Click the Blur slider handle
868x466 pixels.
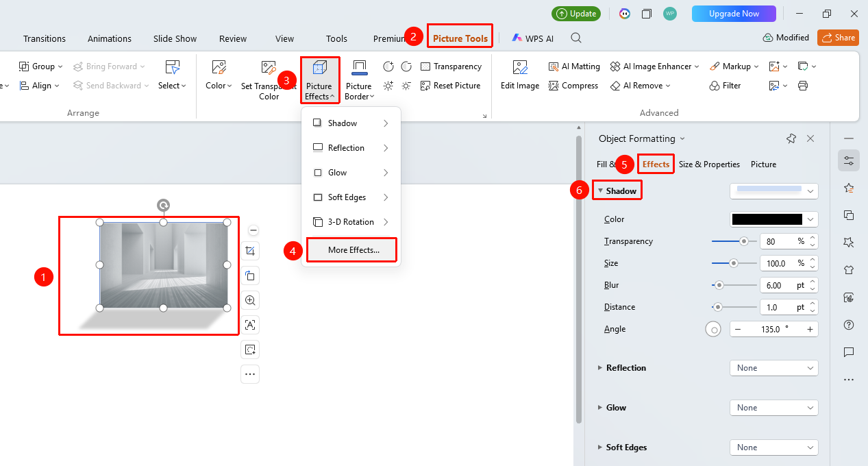719,285
